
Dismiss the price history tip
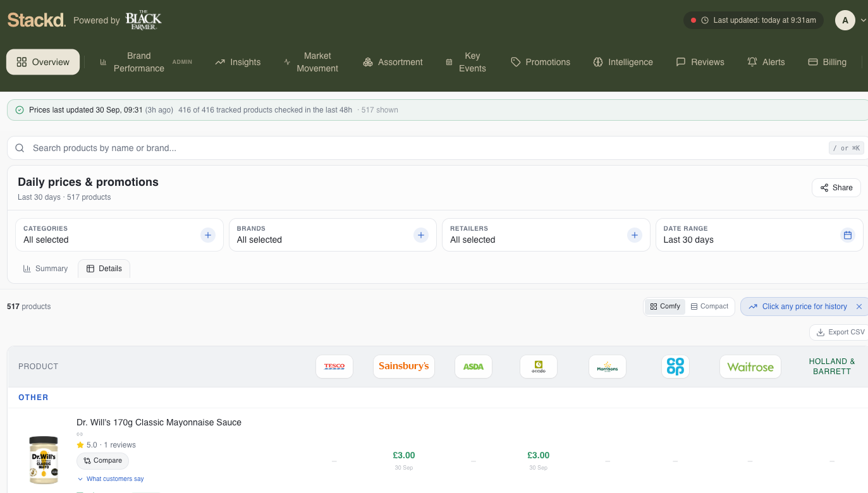pos(859,307)
